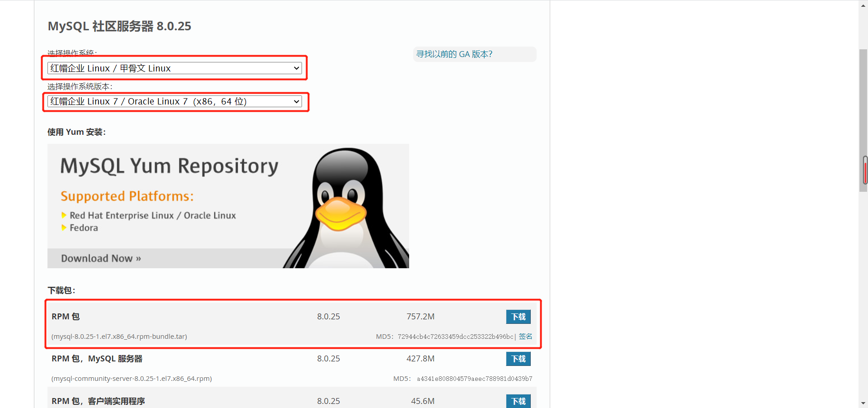This screenshot has width=868, height=408.
Task: Select the mysql-8.0.25-1.el7.x86_64.rpm-bundle.tar filename
Action: coord(119,336)
